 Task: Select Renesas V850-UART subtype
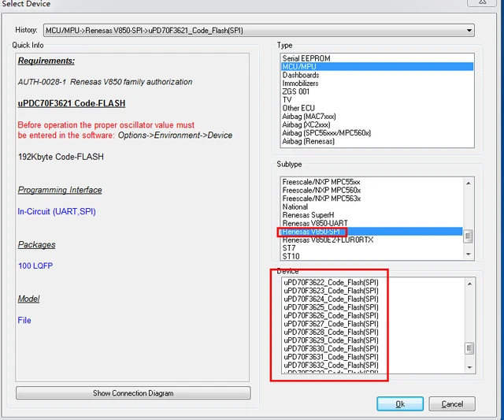[x=315, y=223]
